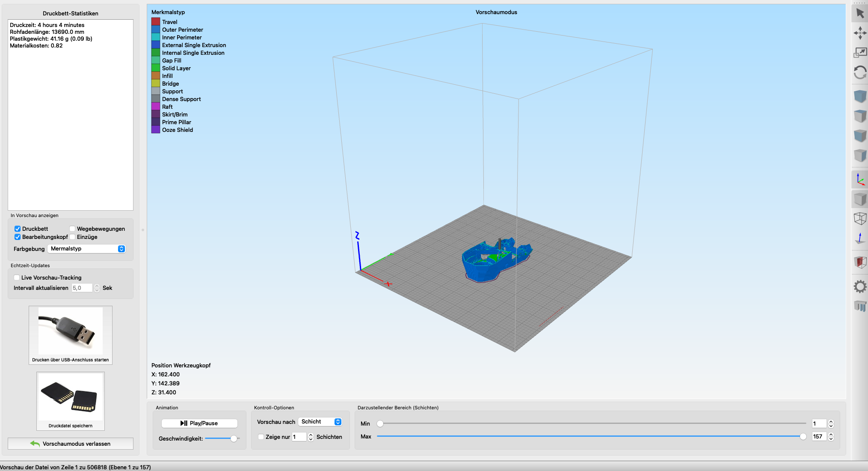
Task: Open the cross-section view tool
Action: click(860, 262)
